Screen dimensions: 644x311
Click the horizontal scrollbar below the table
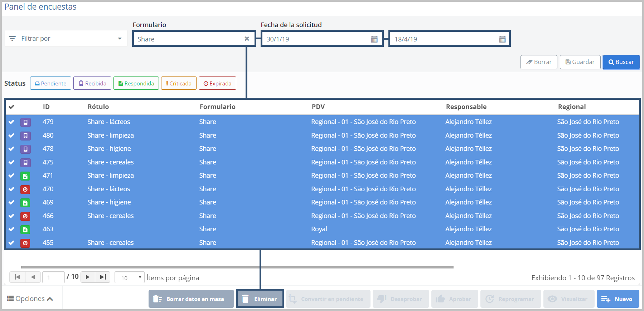coord(237,267)
